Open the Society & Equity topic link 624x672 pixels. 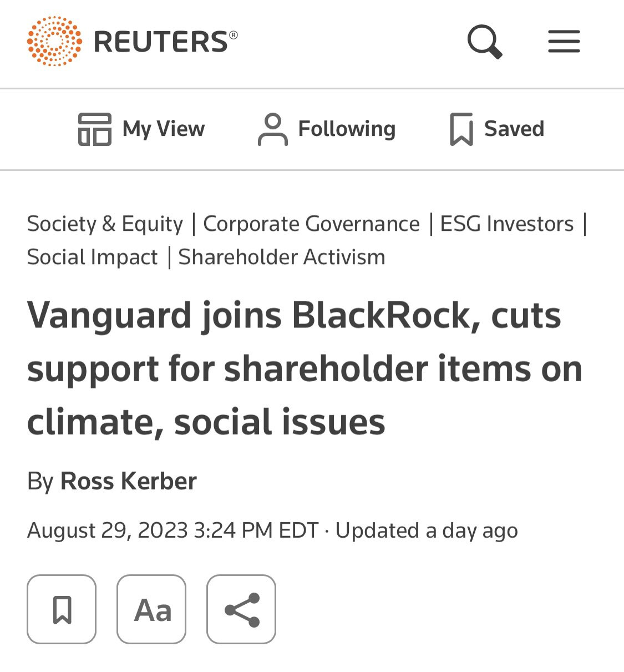(105, 224)
